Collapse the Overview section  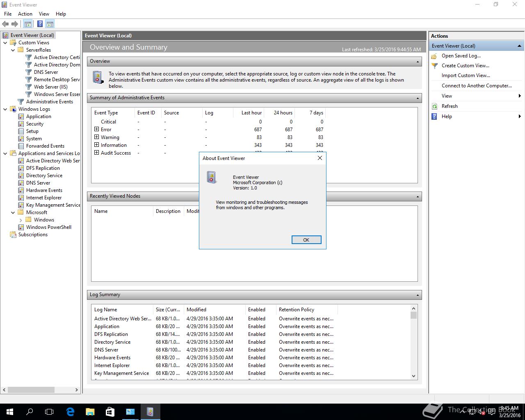coord(418,62)
